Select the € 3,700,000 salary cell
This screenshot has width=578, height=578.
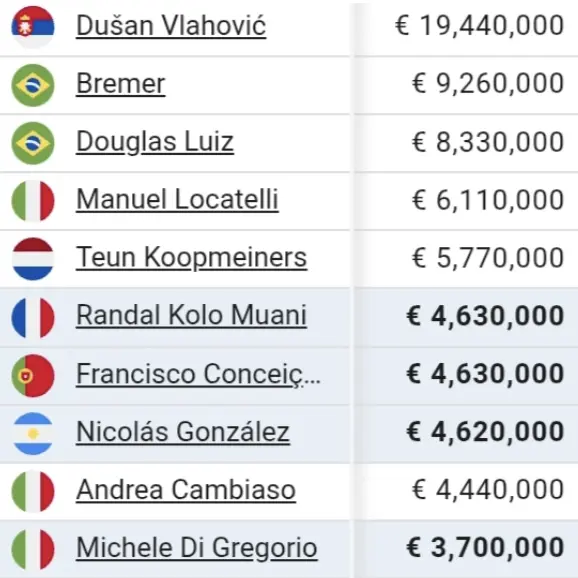point(466,549)
